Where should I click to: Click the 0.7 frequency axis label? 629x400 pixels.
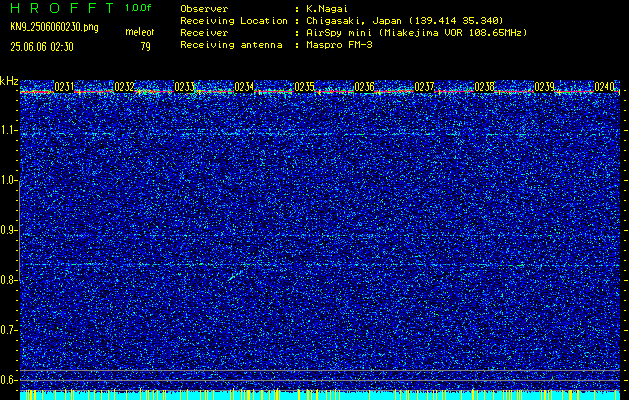[8, 330]
